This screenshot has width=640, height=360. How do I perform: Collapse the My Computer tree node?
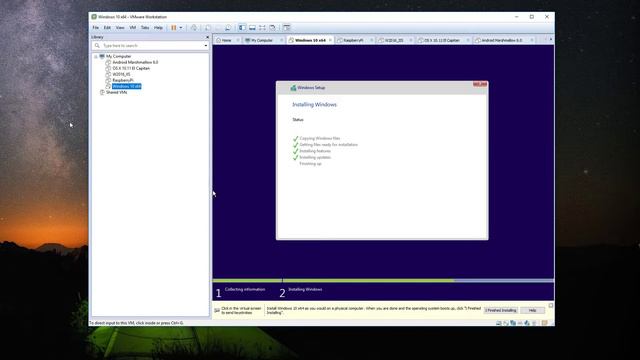coord(96,56)
